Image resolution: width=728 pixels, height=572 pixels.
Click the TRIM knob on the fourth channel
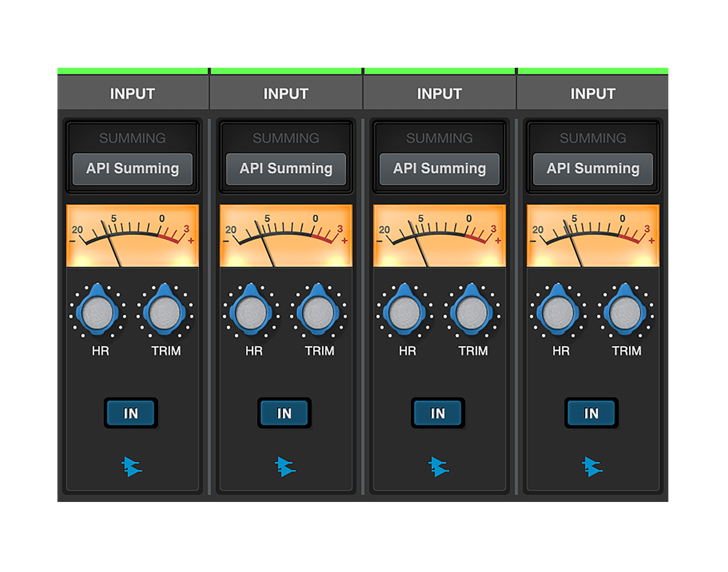tap(625, 312)
